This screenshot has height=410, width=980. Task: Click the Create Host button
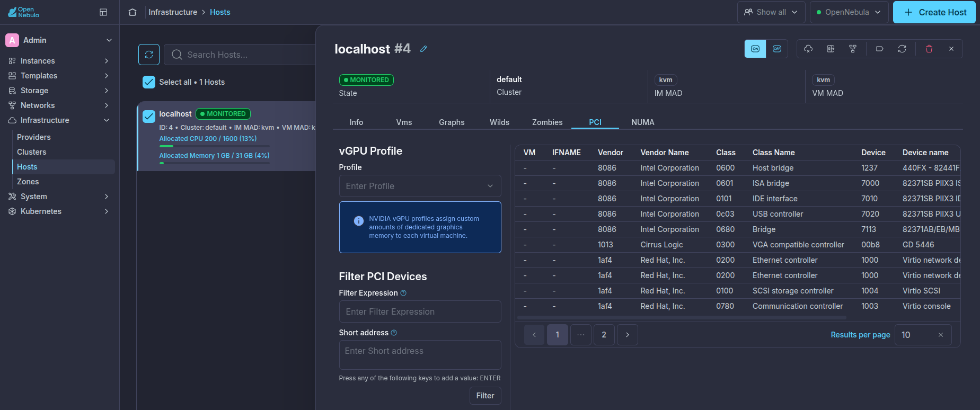pos(934,12)
